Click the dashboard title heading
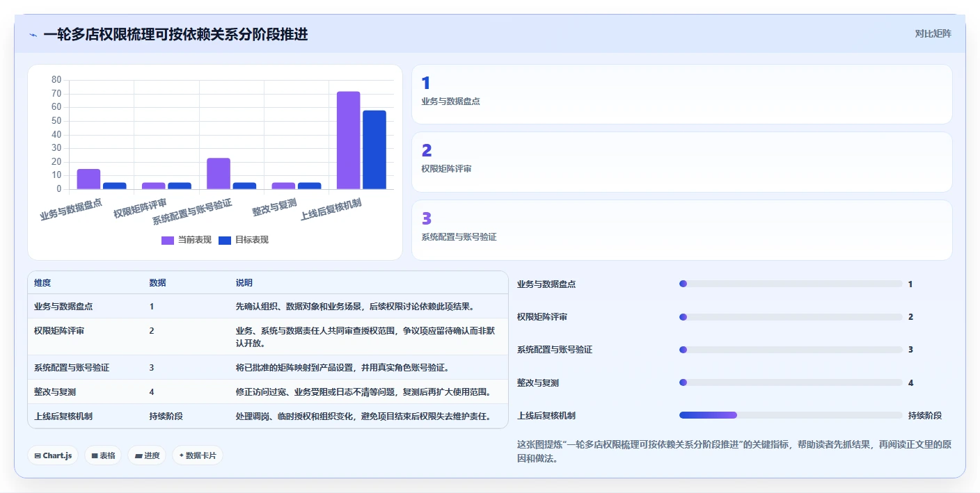 [x=175, y=35]
